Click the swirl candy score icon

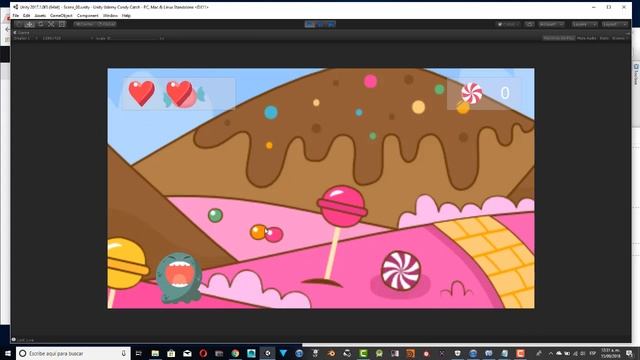click(x=471, y=93)
